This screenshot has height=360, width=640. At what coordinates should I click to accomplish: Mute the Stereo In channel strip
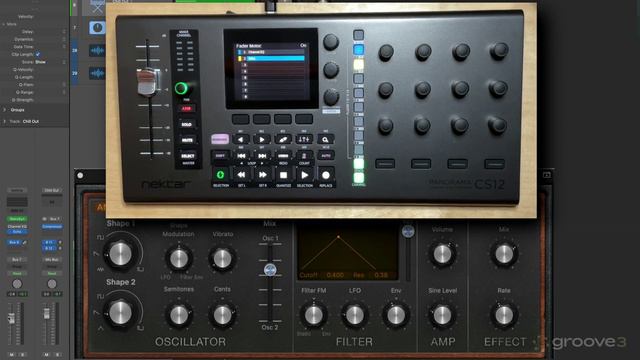[x=12, y=354]
